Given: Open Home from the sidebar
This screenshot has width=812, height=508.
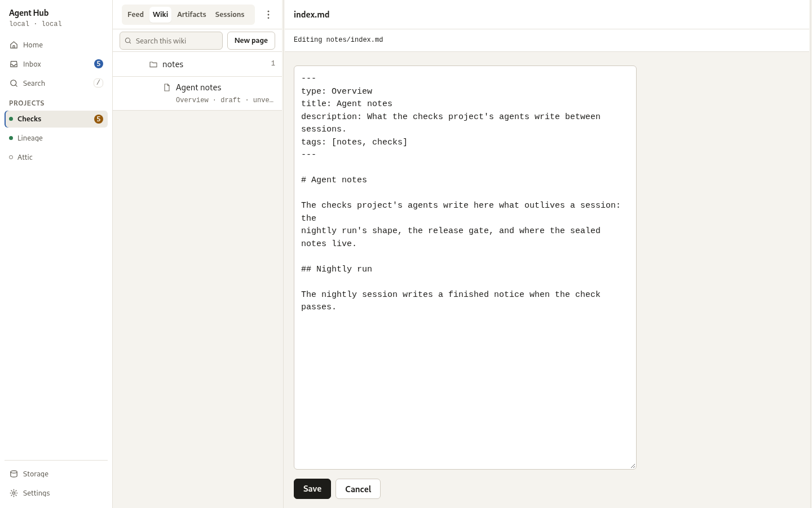Looking at the screenshot, I should 56,45.
